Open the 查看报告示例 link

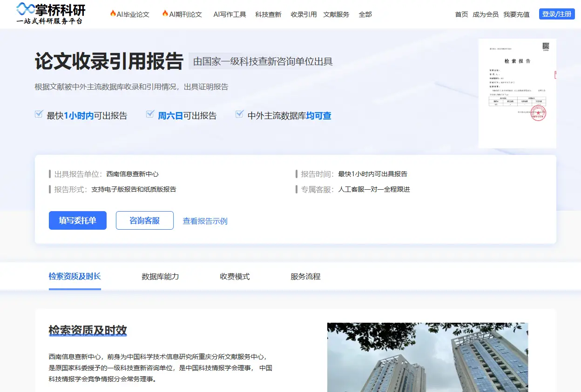[205, 221]
